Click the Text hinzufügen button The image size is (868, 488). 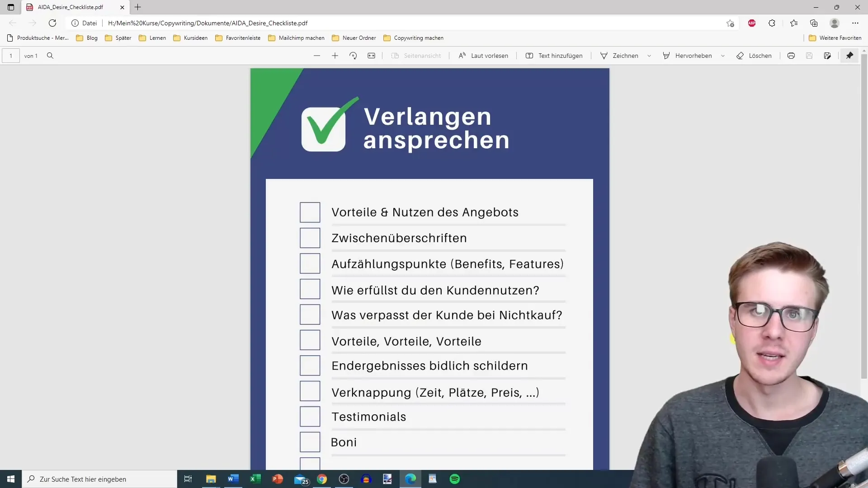click(554, 56)
